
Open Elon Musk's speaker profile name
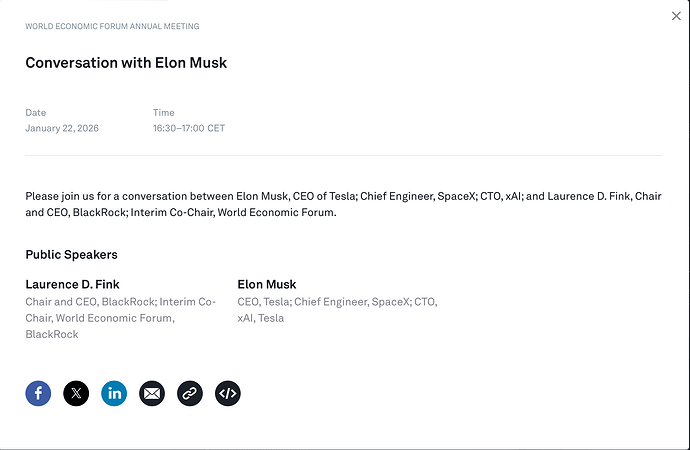[x=267, y=284]
